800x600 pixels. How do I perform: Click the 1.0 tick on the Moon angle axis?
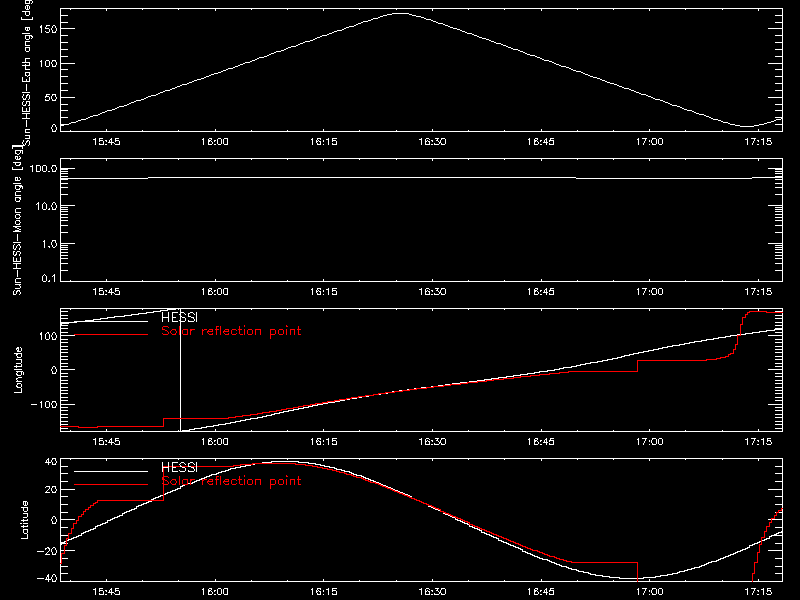click(x=49, y=244)
